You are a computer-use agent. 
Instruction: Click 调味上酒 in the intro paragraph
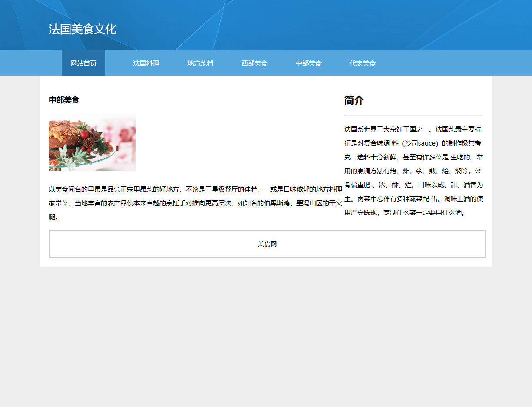tap(457, 199)
